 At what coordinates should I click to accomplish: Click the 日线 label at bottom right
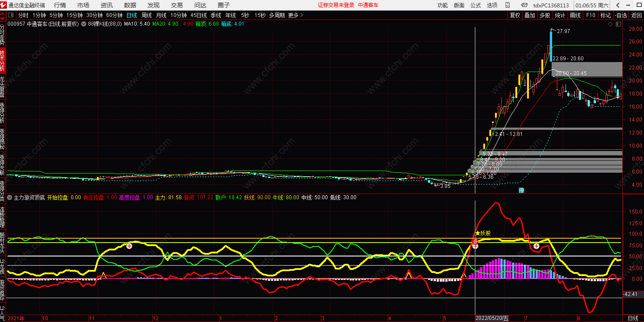(x=633, y=318)
